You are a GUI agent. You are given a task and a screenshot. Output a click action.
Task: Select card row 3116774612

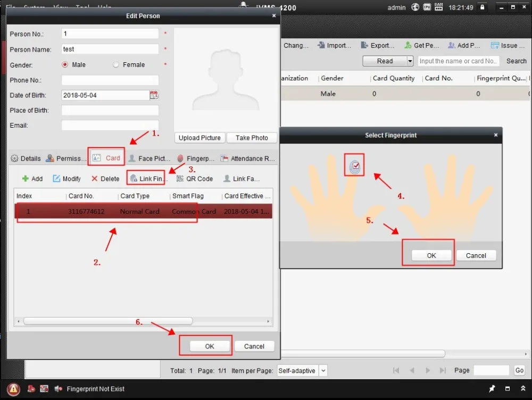tap(144, 211)
